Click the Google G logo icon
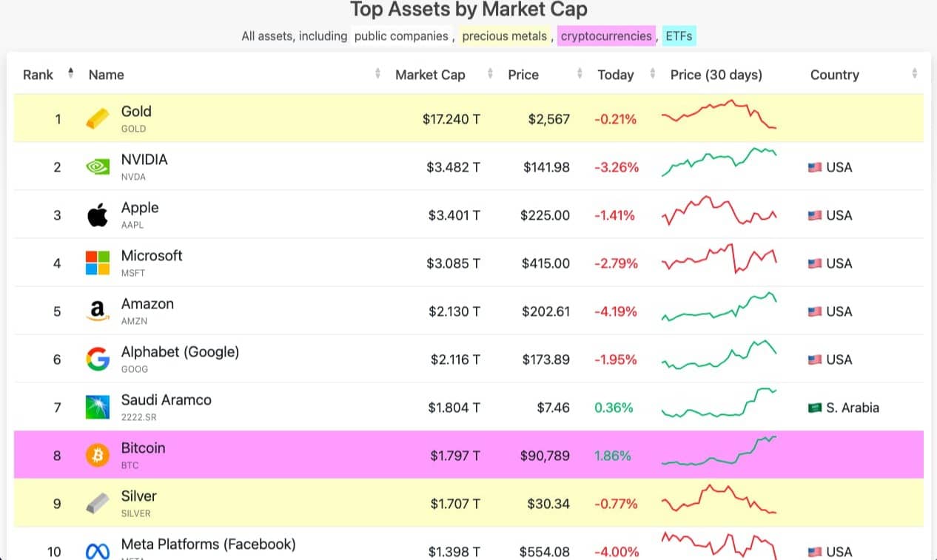The width and height of the screenshot is (937, 560). pos(97,360)
